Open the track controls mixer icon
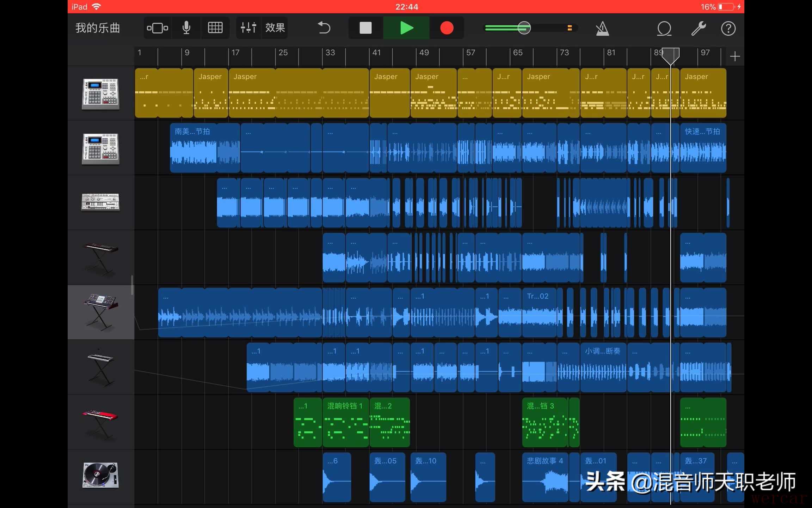 click(248, 28)
